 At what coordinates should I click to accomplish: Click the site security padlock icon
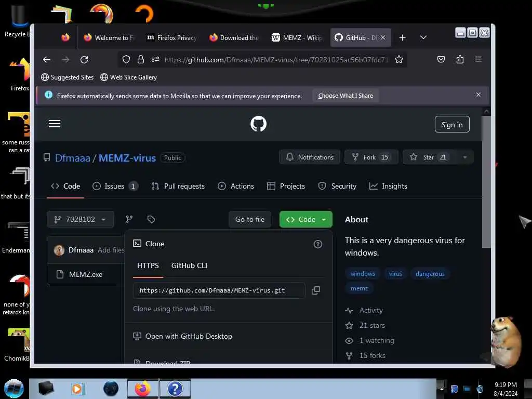(x=140, y=60)
